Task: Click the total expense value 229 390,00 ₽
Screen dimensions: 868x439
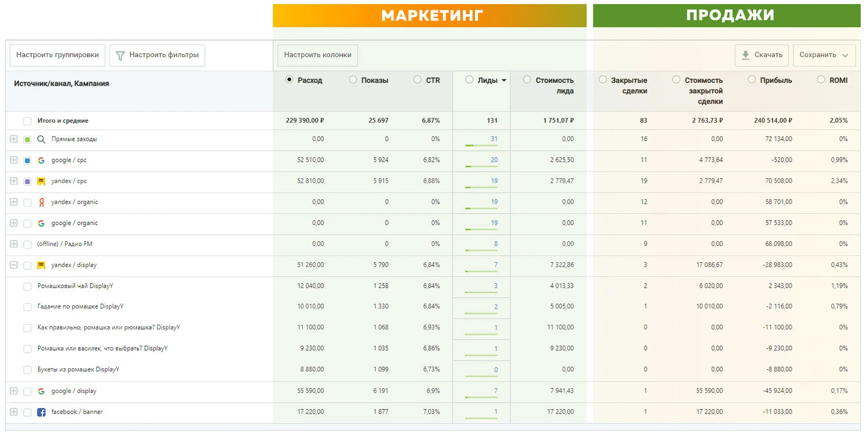Action: click(305, 121)
